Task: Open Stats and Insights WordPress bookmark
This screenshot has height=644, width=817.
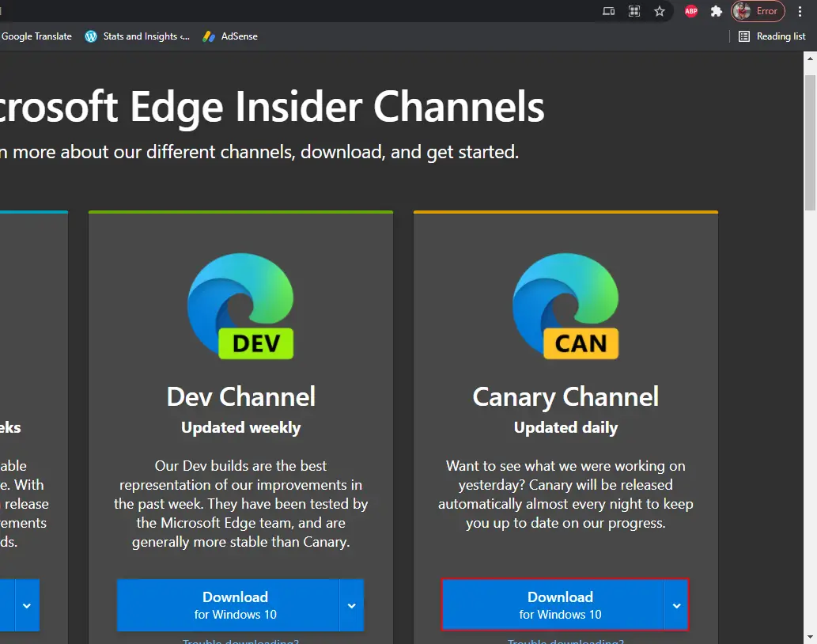Action: click(137, 36)
